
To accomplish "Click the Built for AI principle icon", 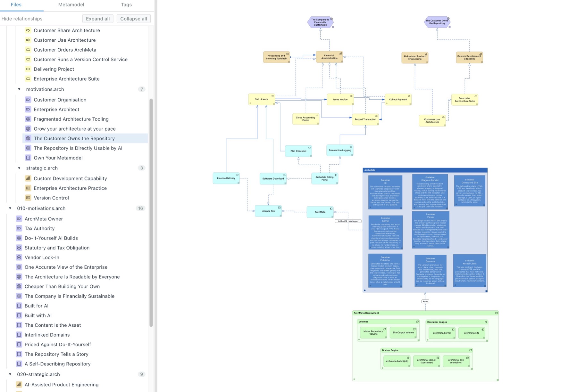I will tap(19, 306).
